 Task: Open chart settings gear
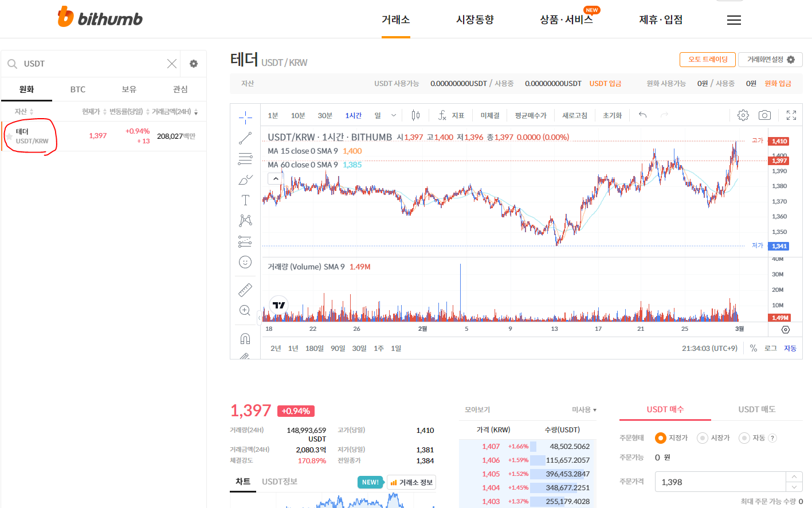(743, 115)
